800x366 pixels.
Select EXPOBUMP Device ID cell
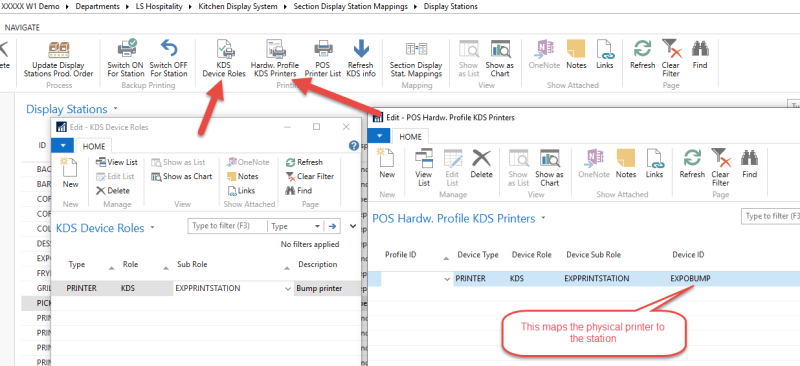690,279
